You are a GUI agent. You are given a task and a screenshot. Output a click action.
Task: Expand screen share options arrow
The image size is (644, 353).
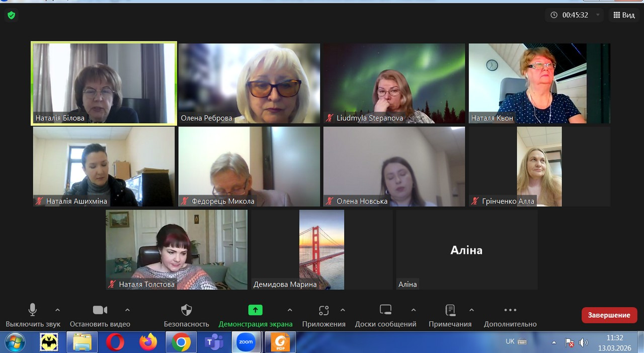[290, 310]
